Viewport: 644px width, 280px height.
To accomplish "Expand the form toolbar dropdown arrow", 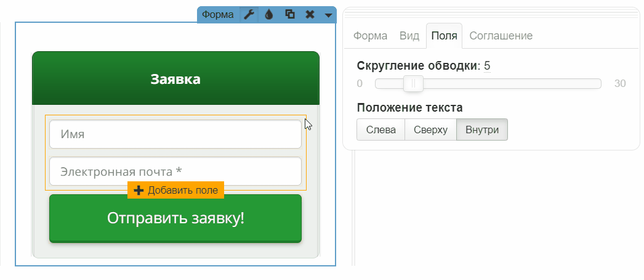I will (x=328, y=15).
